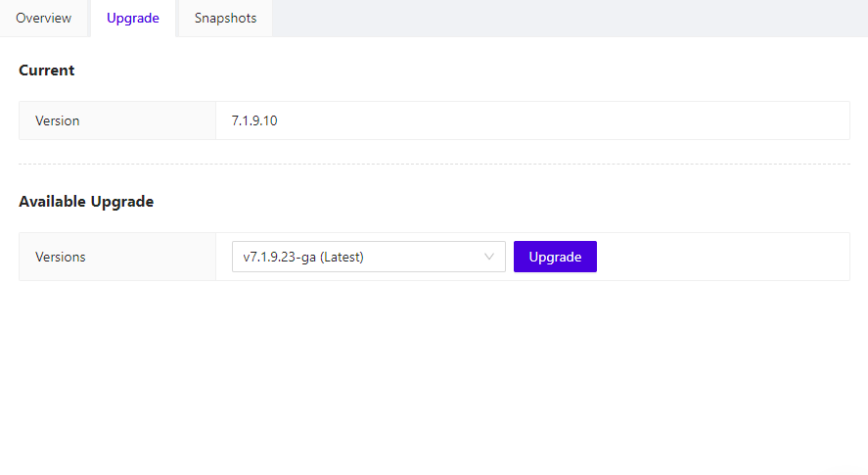The height and width of the screenshot is (475, 868).
Task: Click empty space right of the Upgrade button
Action: pyautogui.click(x=722, y=257)
